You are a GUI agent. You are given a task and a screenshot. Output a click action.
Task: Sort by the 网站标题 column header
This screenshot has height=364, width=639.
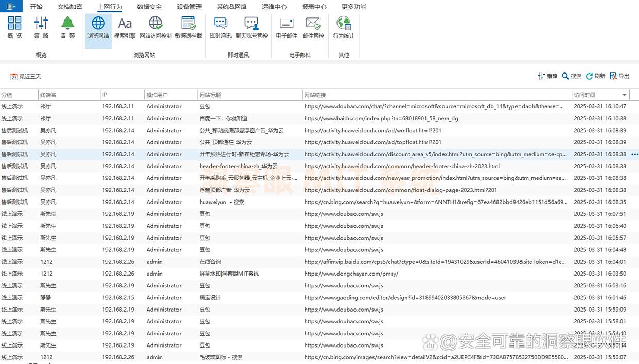pos(250,95)
